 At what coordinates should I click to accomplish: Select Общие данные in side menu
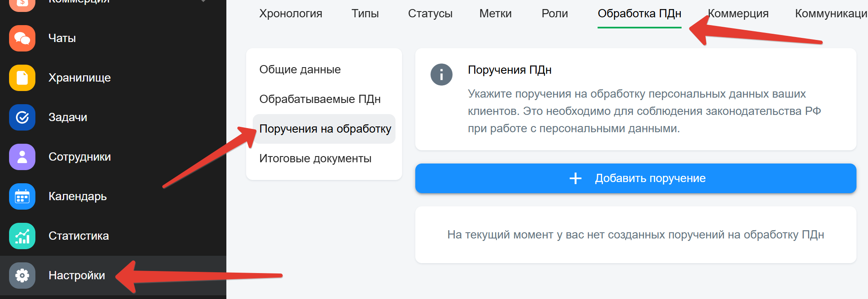[300, 70]
